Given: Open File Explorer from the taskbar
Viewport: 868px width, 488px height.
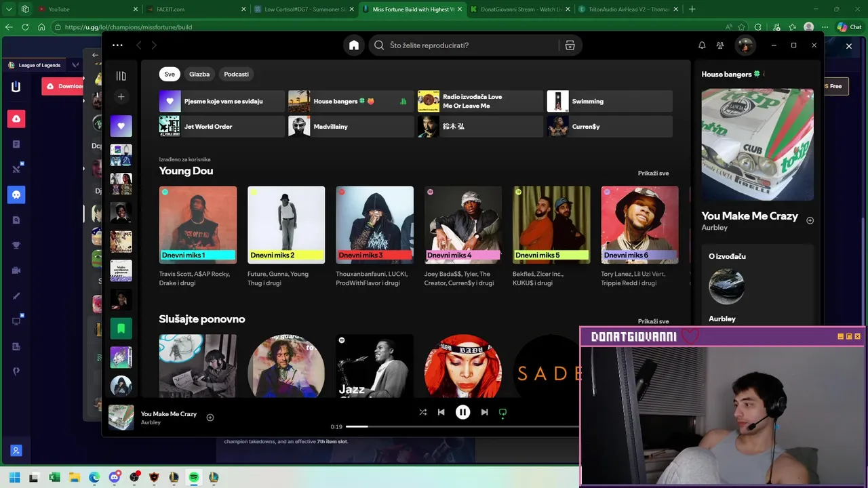Looking at the screenshot, I should (x=75, y=477).
